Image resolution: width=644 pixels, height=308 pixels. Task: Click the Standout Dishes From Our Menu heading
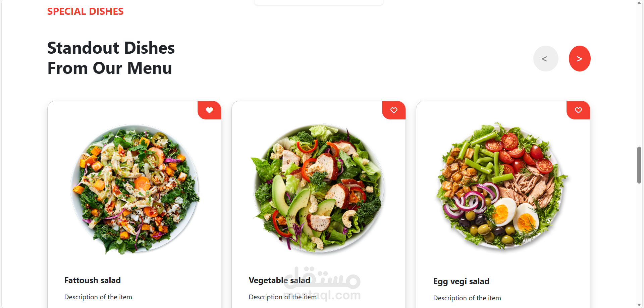coord(111,58)
